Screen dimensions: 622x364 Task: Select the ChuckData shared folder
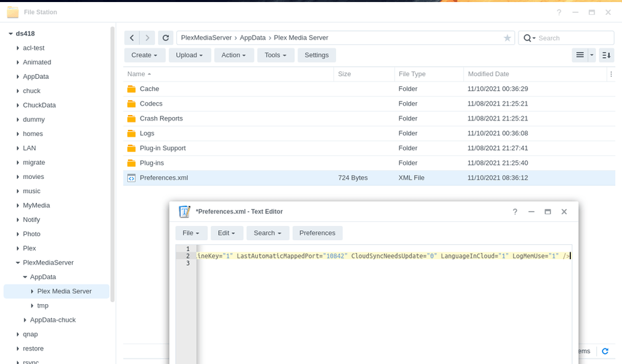coord(39,105)
